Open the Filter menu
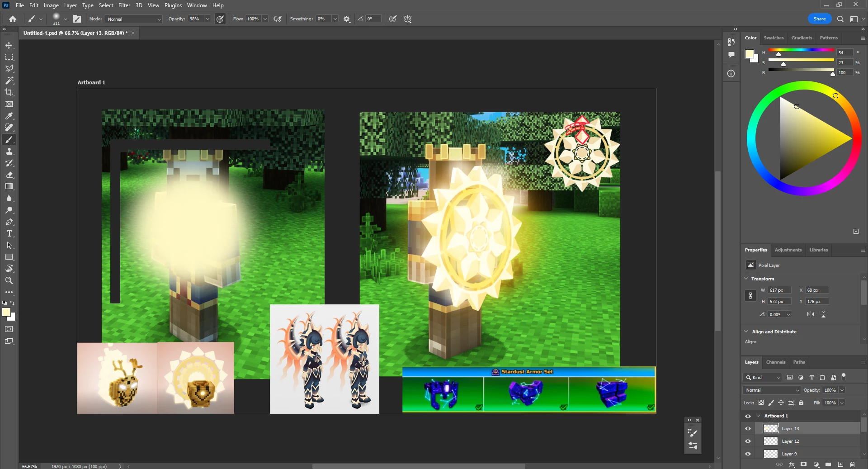 (x=124, y=5)
